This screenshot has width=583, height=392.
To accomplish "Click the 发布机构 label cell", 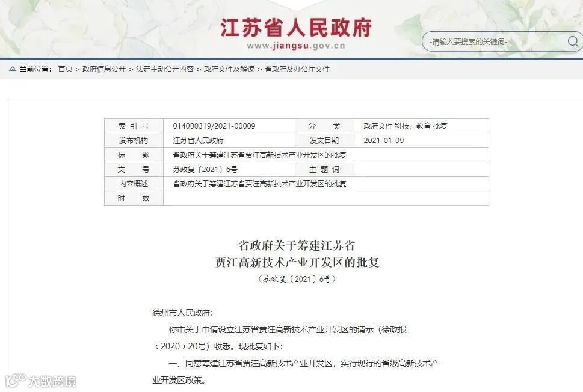I will point(134,141).
